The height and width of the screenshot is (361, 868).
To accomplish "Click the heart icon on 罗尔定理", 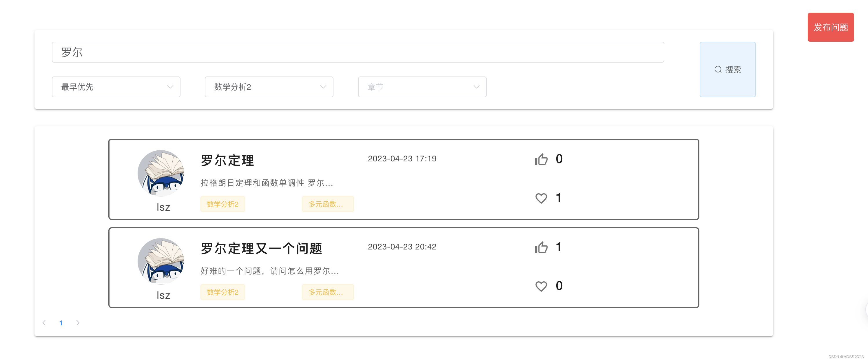I will tap(541, 198).
